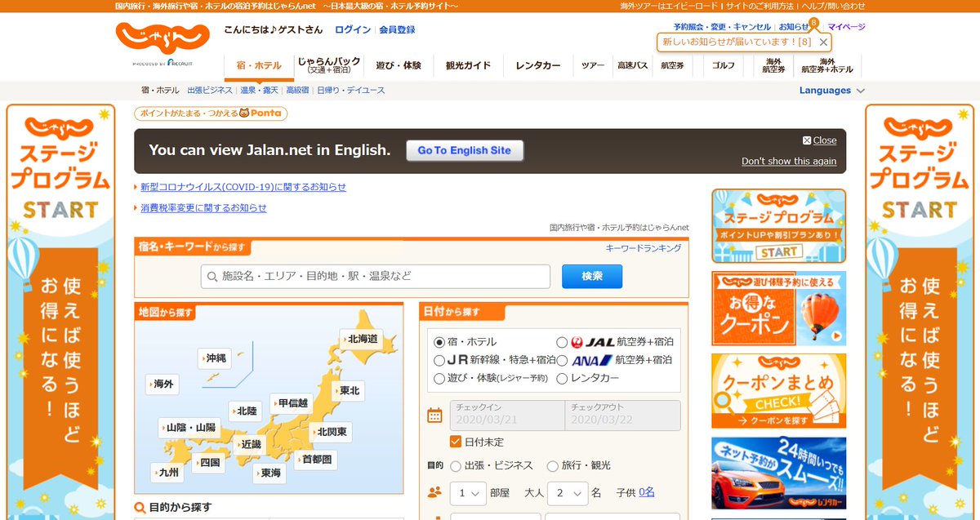Click the Ponta points badge
The image size is (980, 520).
pyautogui.click(x=211, y=113)
